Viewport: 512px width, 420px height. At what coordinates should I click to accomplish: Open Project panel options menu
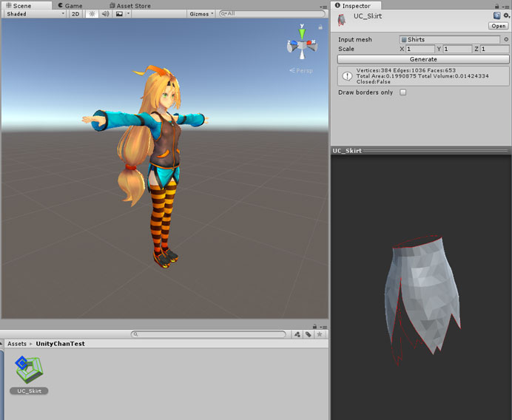(x=323, y=327)
